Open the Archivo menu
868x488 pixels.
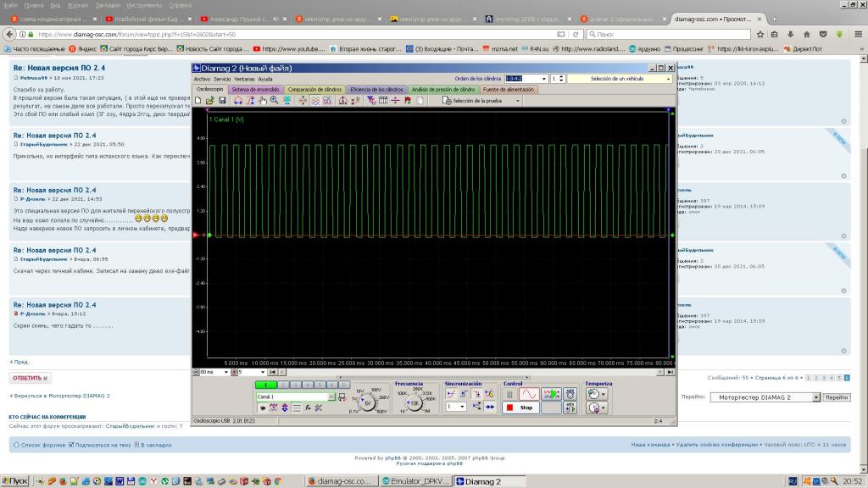(x=202, y=79)
